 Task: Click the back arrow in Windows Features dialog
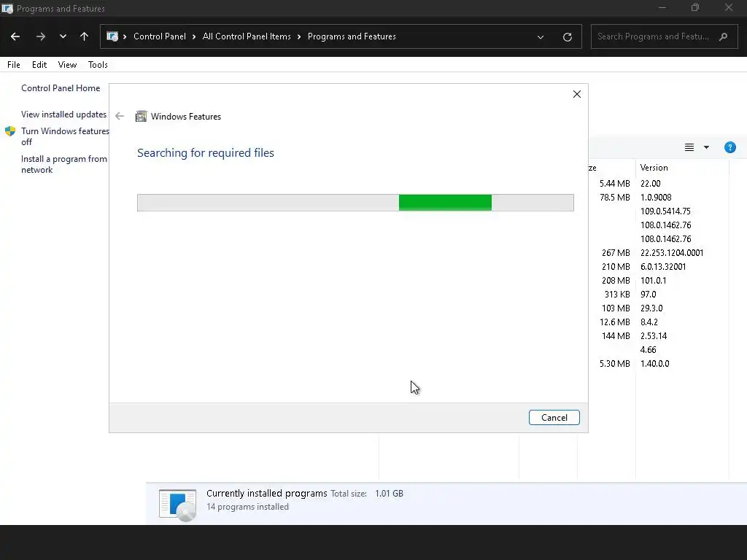coord(120,116)
